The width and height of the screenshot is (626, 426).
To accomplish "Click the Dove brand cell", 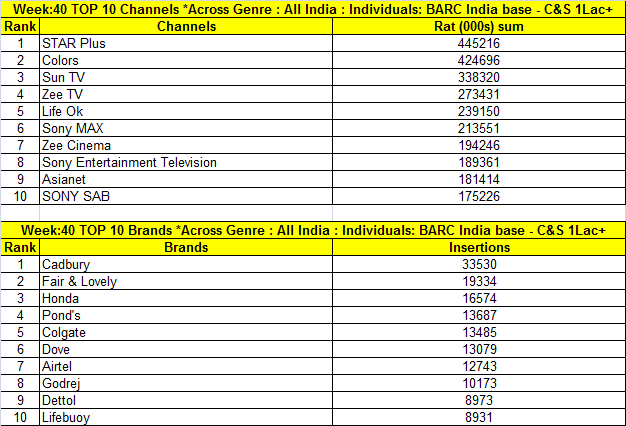I will 186,349.
